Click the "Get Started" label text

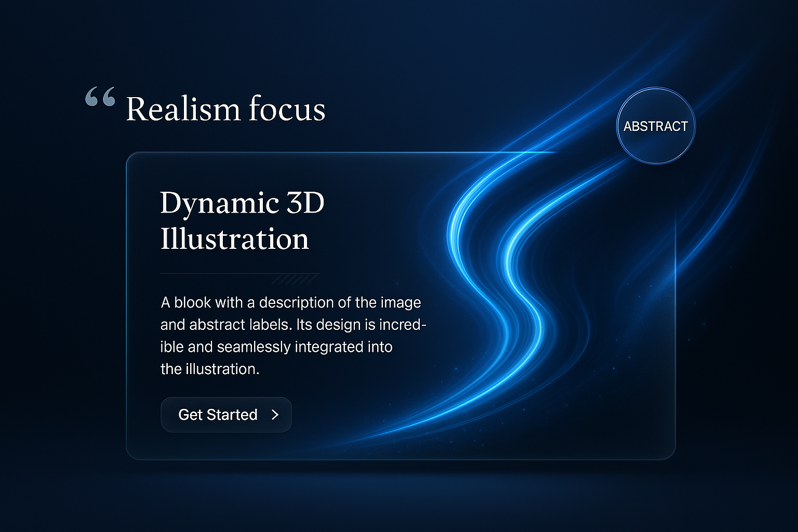point(218,415)
